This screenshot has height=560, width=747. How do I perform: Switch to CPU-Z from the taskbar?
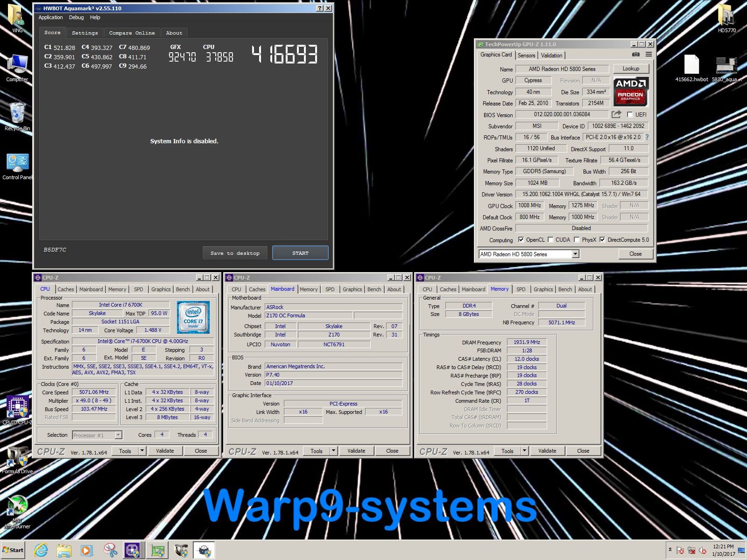[x=133, y=551]
